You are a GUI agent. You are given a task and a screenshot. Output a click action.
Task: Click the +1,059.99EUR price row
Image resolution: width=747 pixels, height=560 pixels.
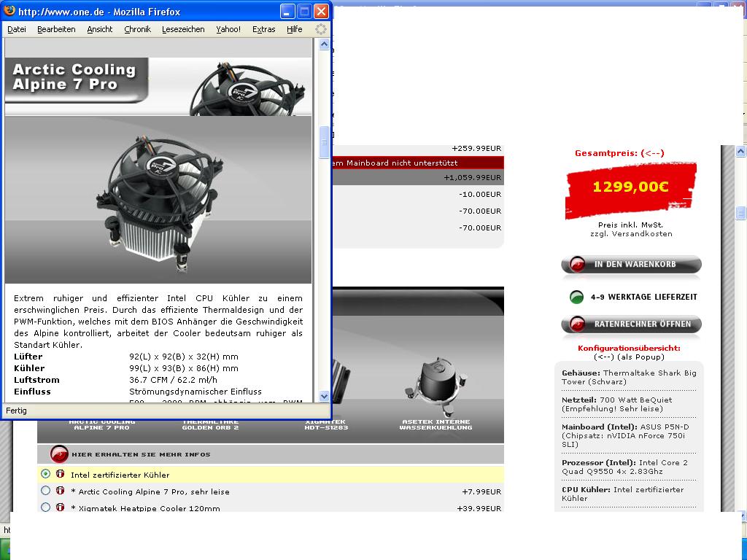click(x=418, y=178)
